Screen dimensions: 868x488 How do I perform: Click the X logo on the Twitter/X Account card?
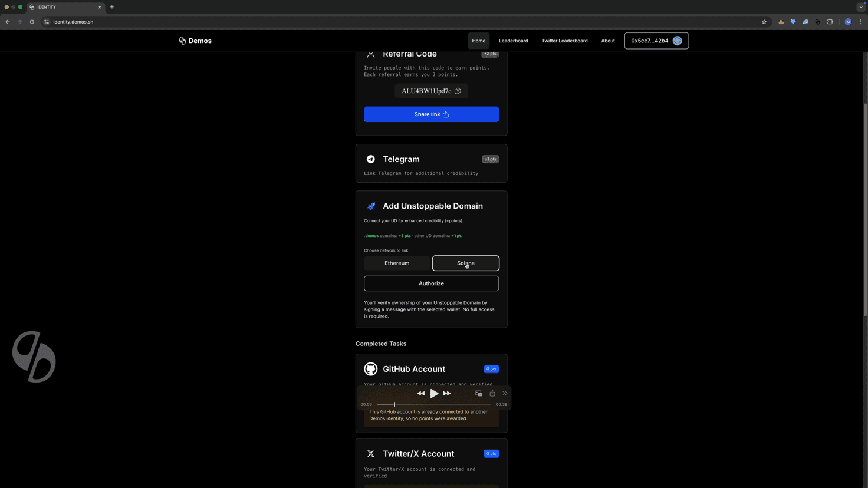coord(371,454)
